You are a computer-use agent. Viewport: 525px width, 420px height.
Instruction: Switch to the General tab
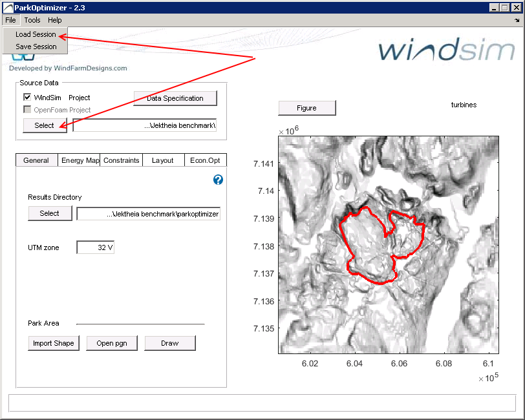tap(36, 160)
